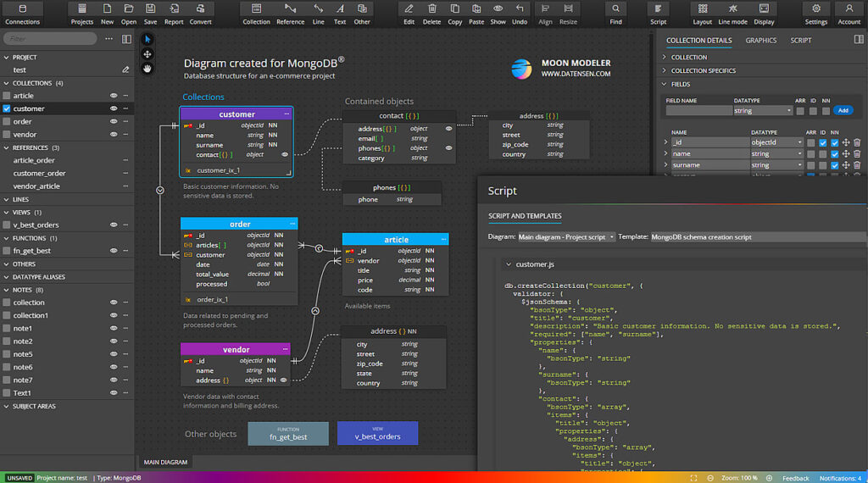This screenshot has height=483, width=868.
Task: Select the hand pan tool on canvas
Action: 147,69
